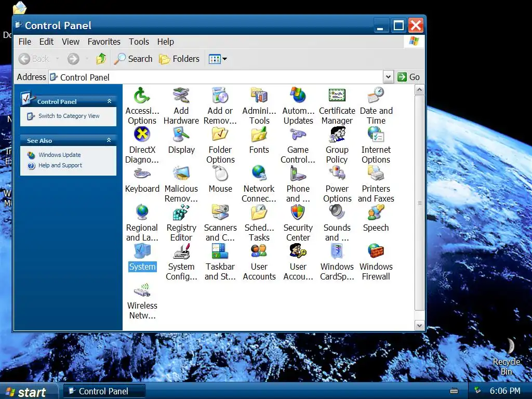The width and height of the screenshot is (532, 399).
Task: Open the File menu
Action: point(25,42)
